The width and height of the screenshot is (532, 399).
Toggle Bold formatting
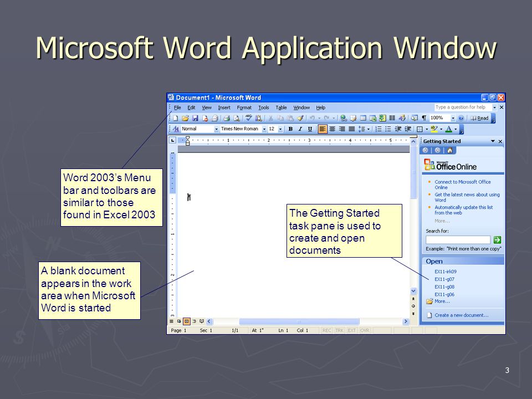coord(290,129)
